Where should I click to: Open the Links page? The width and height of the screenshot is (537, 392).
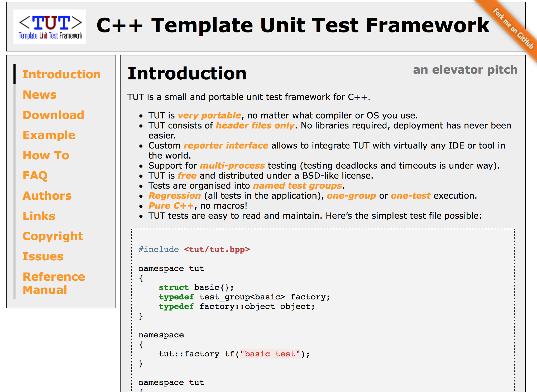[39, 216]
